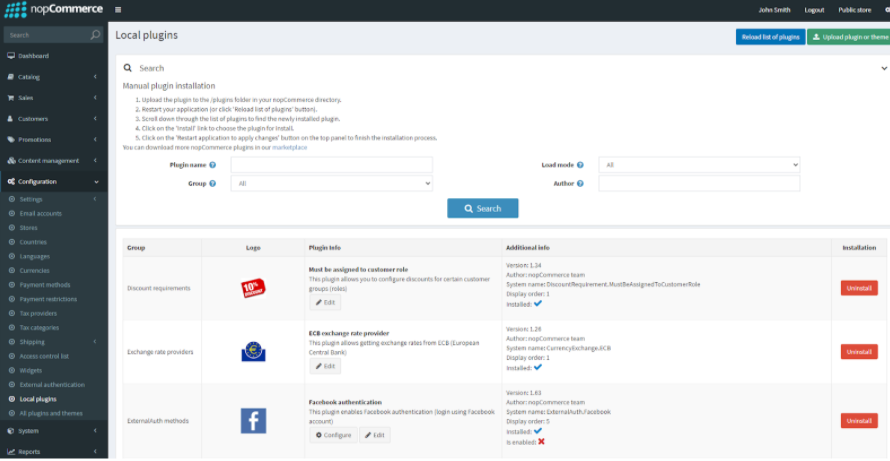Image resolution: width=890 pixels, height=461 pixels.
Task: Click the Catalog book icon
Action: point(11,77)
